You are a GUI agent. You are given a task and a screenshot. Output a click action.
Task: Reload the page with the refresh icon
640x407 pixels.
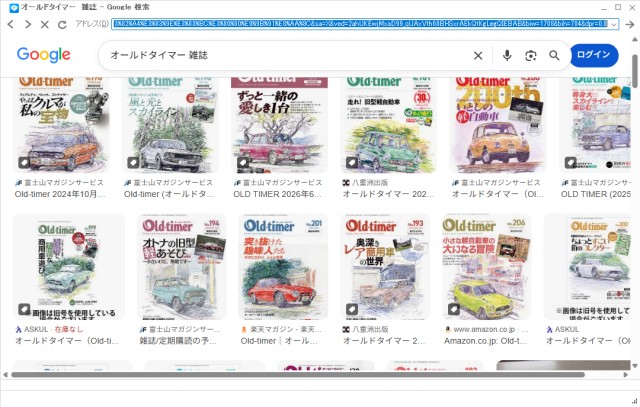[62, 25]
